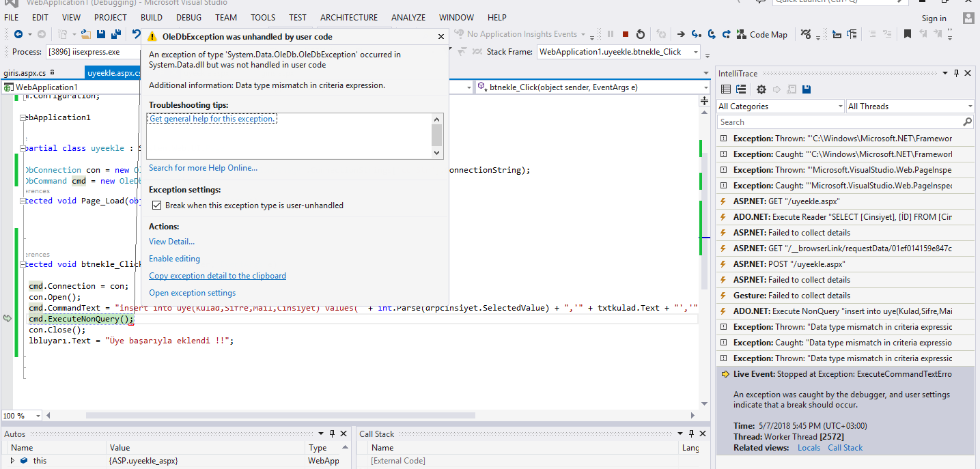The image size is (980, 469).
Task: Click 'Open exception settings' link
Action: pyautogui.click(x=193, y=293)
